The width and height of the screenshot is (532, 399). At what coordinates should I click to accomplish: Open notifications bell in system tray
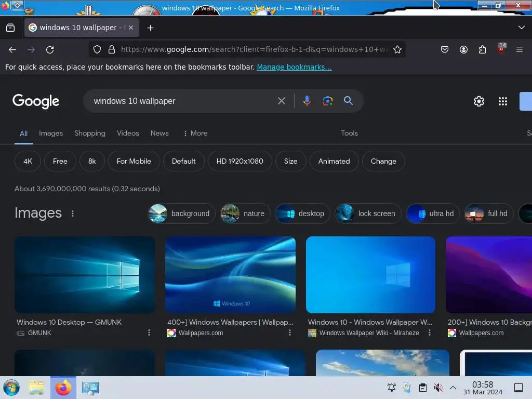392,388
